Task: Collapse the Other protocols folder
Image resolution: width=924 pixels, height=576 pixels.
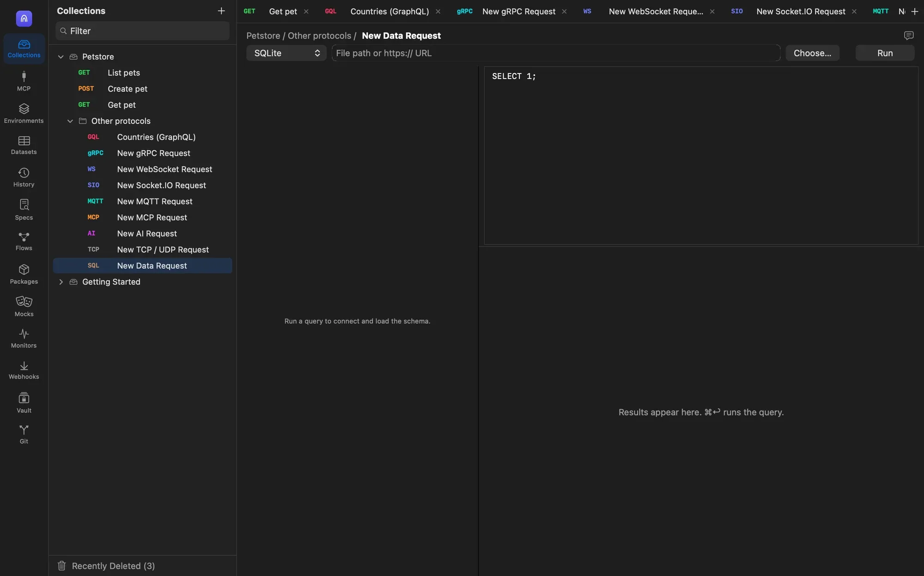Action: (x=70, y=121)
